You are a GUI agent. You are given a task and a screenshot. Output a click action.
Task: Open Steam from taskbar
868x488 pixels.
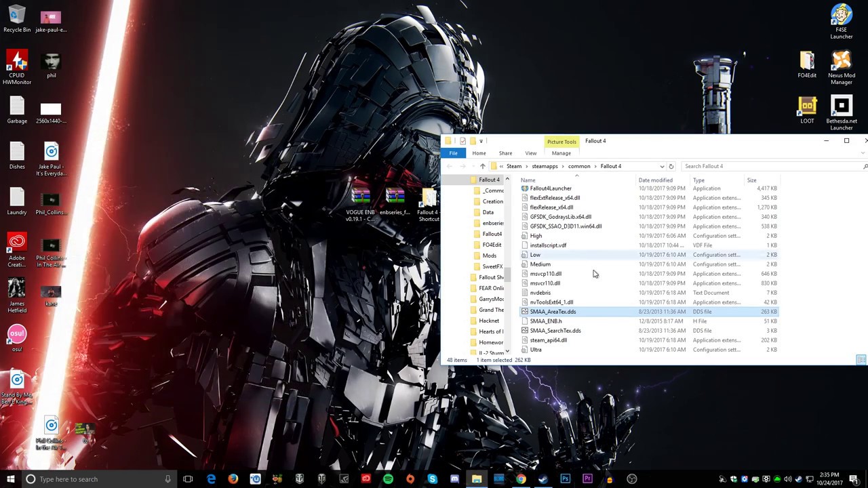pyautogui.click(x=543, y=479)
